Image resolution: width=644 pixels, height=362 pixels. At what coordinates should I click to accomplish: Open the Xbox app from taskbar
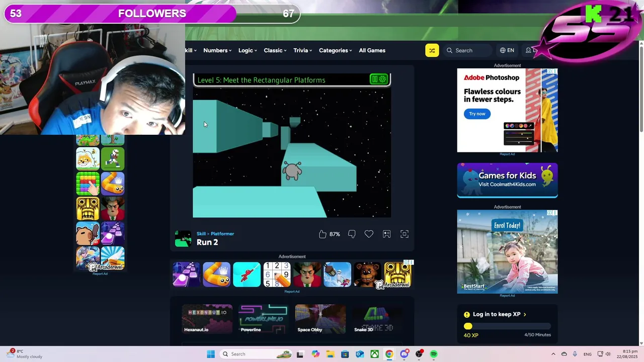click(x=374, y=354)
